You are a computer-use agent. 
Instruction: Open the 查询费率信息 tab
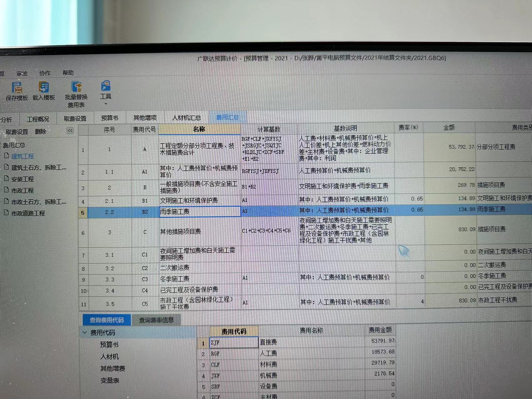pos(156,320)
